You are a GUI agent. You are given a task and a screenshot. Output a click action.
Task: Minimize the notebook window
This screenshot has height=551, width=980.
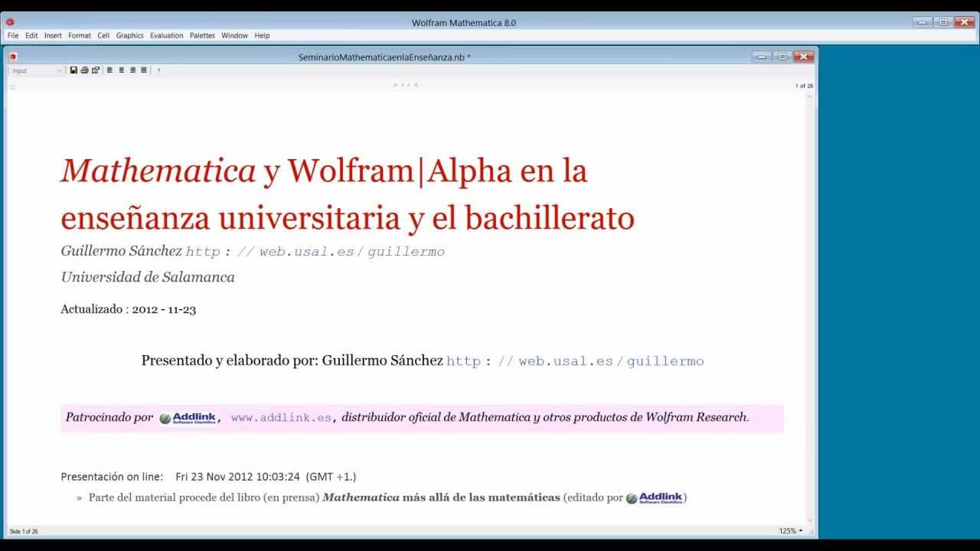[x=761, y=57]
